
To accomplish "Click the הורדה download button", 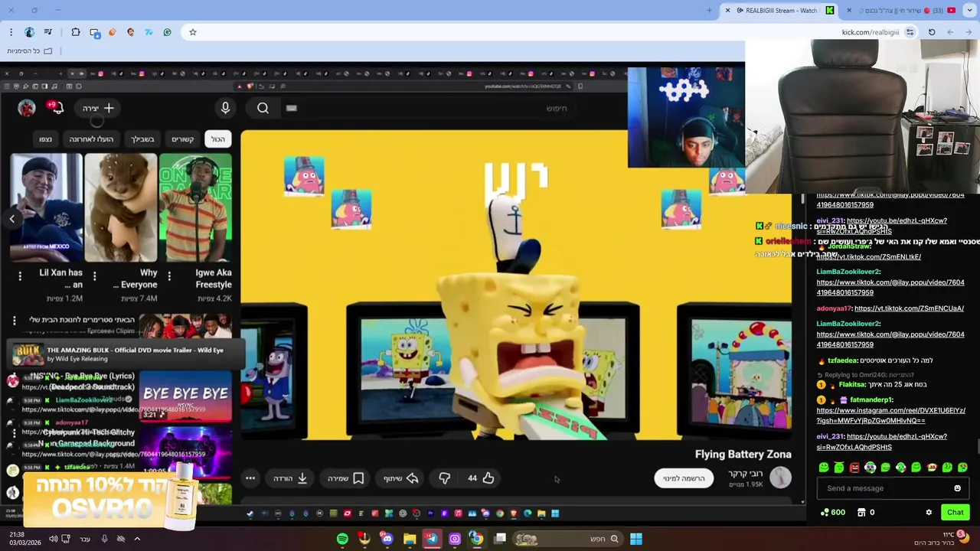I will click(290, 478).
